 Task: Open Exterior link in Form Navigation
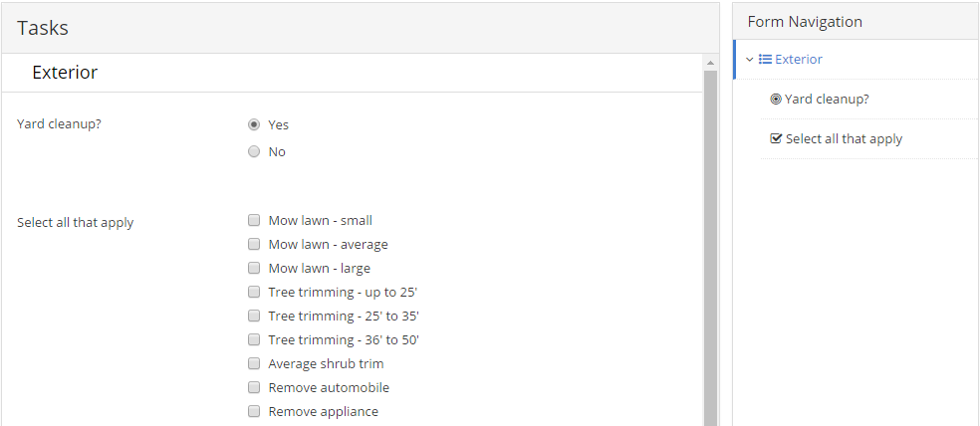pyautogui.click(x=799, y=60)
